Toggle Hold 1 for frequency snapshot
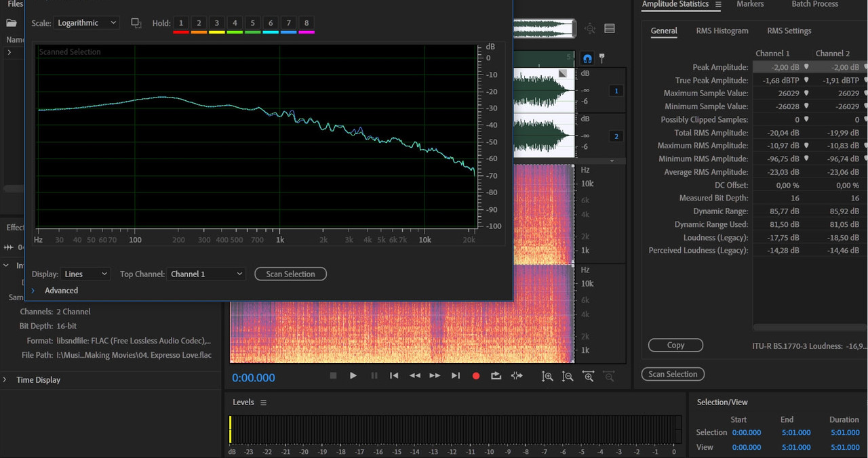 (x=181, y=23)
